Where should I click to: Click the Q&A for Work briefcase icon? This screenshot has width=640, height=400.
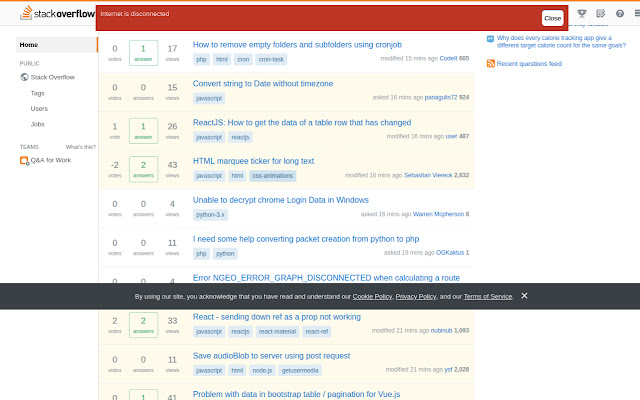click(x=25, y=160)
